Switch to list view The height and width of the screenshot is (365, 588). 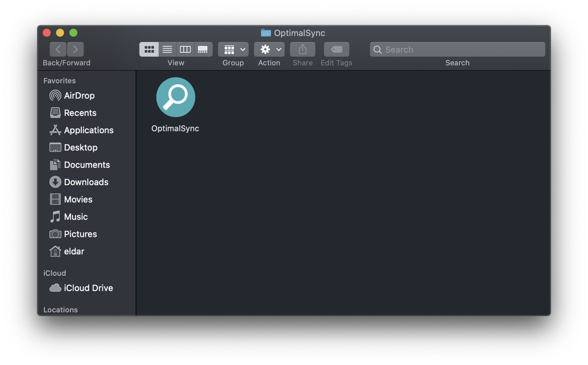(167, 49)
